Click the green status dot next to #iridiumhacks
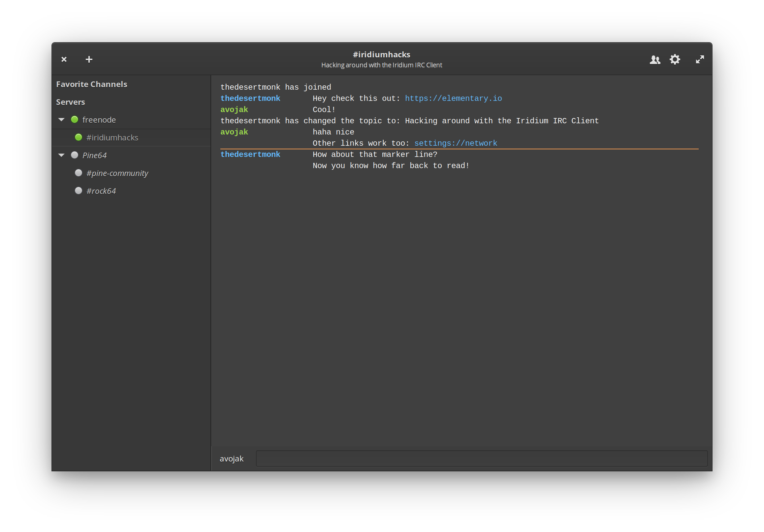This screenshot has width=764, height=532. [x=79, y=137]
